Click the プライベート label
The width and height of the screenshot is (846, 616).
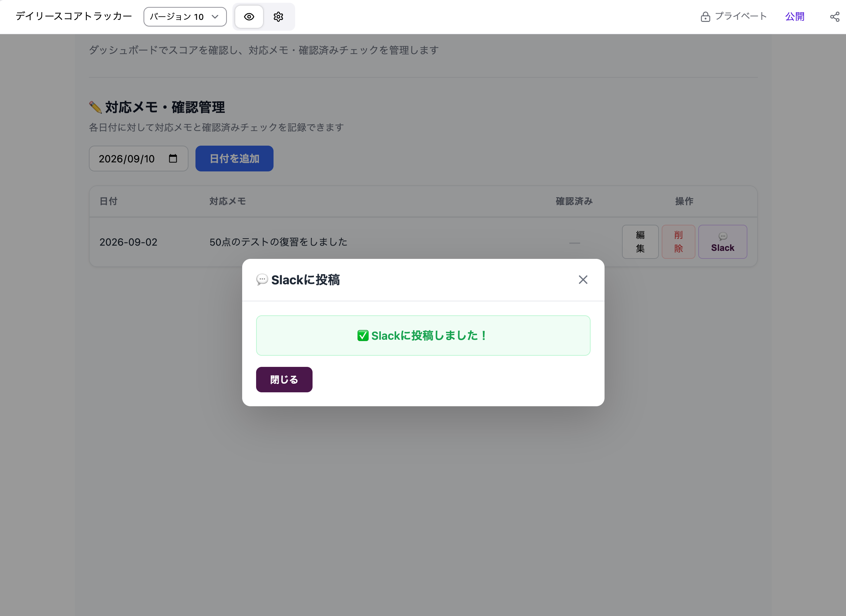741,16
